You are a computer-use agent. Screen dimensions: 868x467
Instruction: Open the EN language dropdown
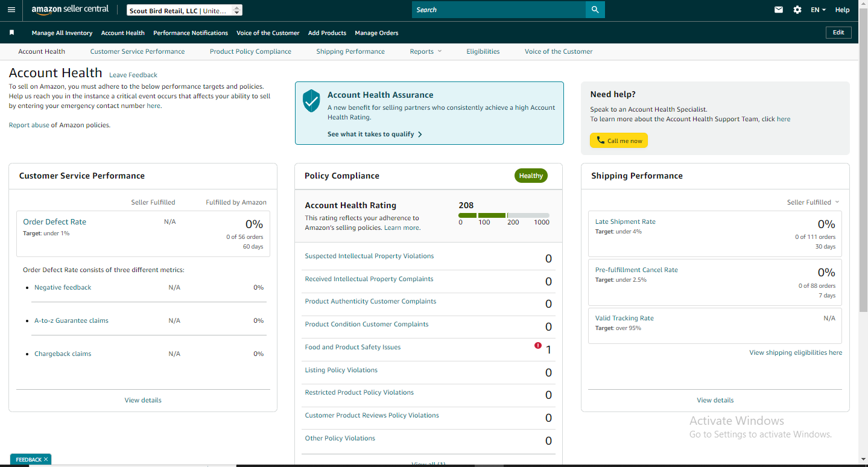pos(818,10)
